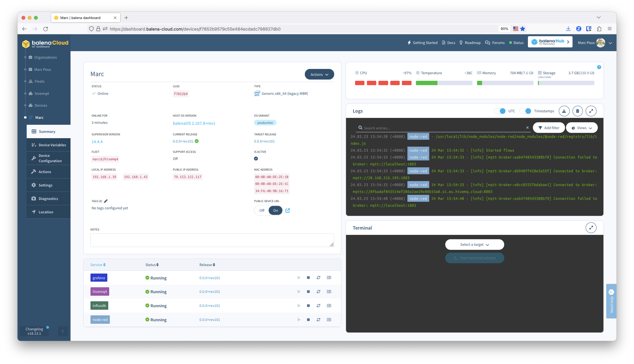This screenshot has width=634, height=364.
Task: Turn off the public device URL
Action: click(261, 210)
